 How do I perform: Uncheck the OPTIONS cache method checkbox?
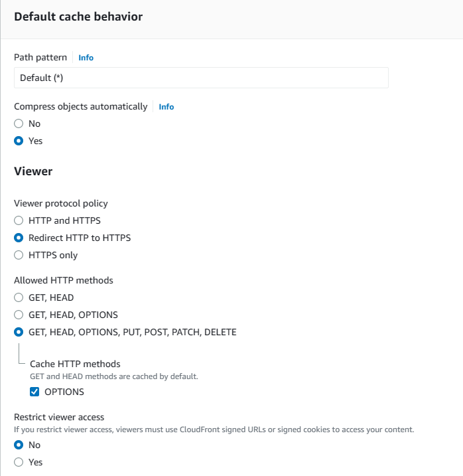coord(35,392)
